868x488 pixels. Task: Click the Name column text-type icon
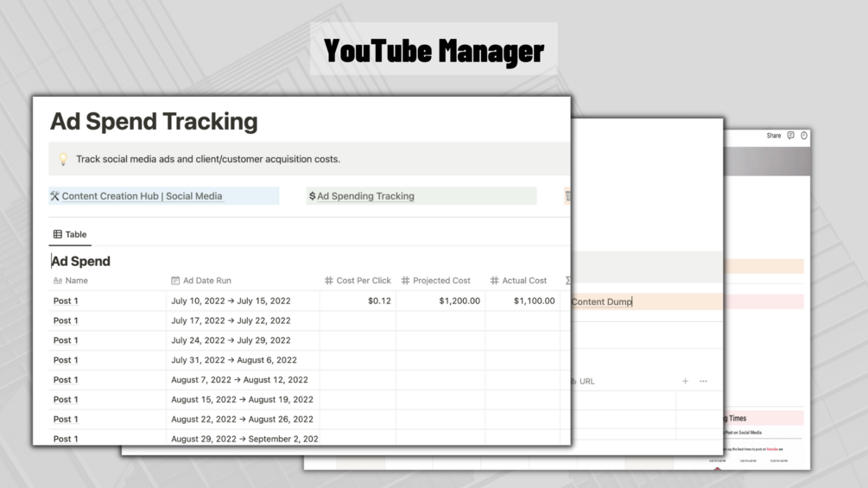point(58,281)
